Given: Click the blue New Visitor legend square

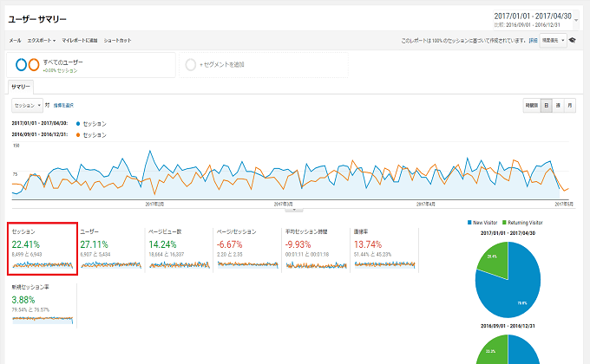Looking at the screenshot, I should coord(469,223).
